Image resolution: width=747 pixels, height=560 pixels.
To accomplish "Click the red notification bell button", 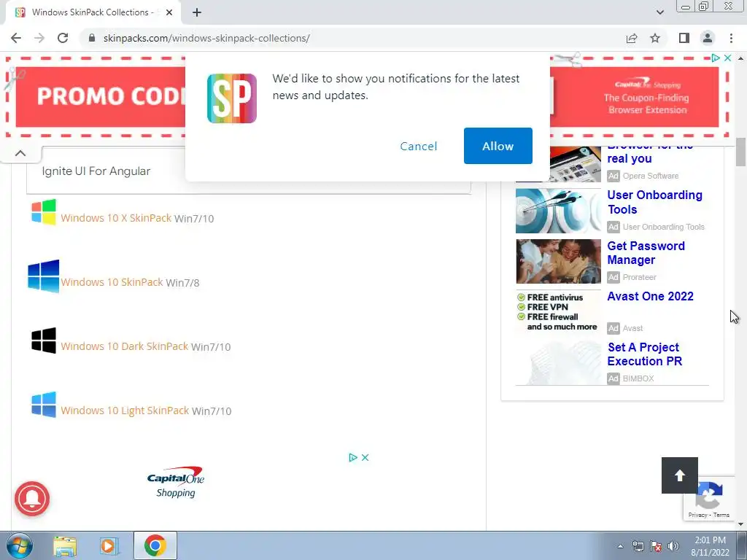I will (x=32, y=499).
